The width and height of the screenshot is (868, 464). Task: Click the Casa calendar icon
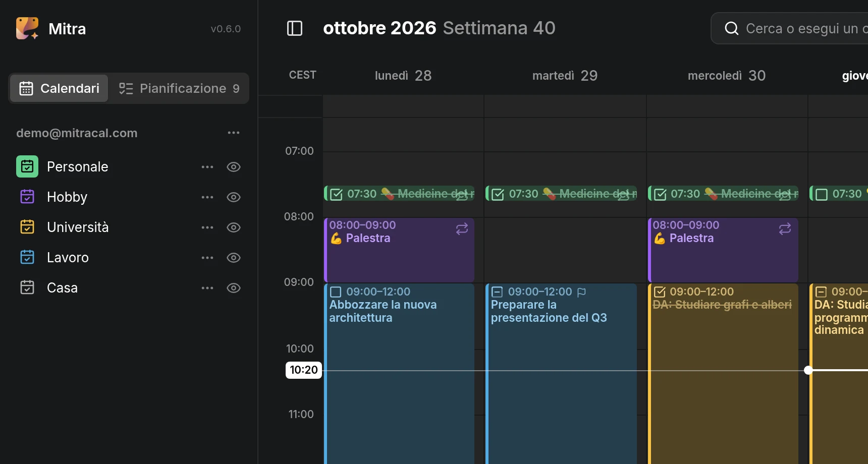27,287
